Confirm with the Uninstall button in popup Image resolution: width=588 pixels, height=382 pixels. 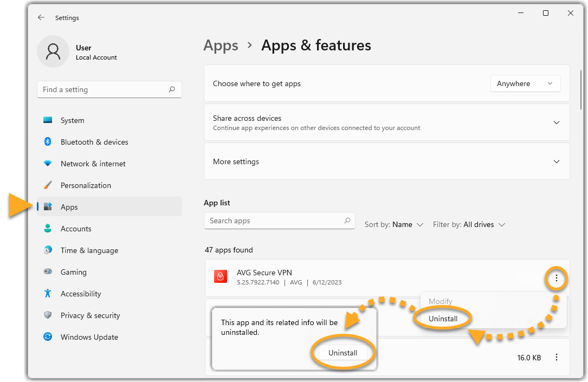tap(343, 353)
